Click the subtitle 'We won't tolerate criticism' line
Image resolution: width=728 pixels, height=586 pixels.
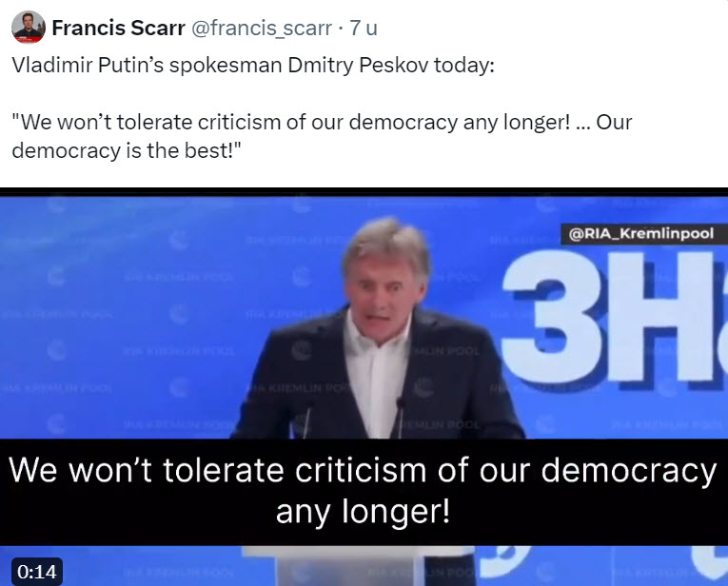pos(363,470)
